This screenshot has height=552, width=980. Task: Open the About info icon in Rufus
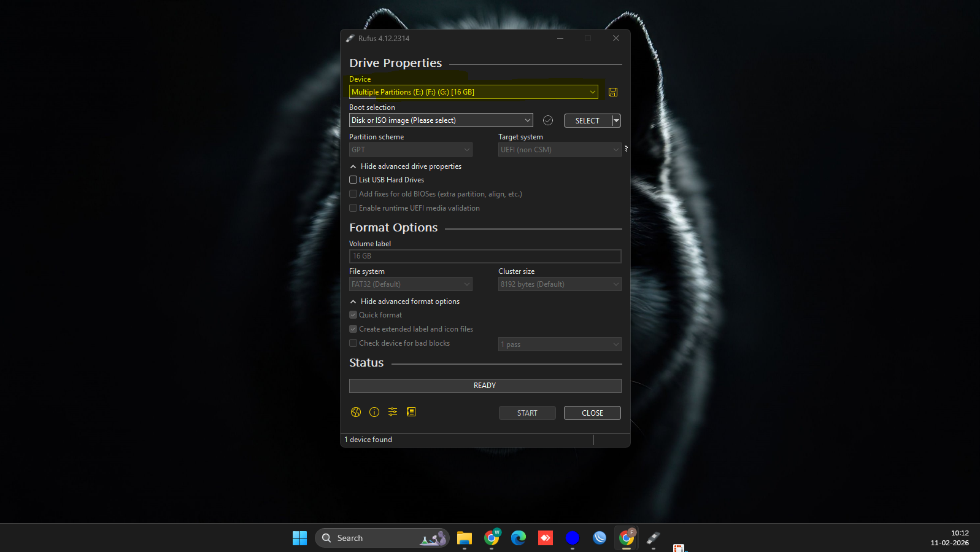374,412
